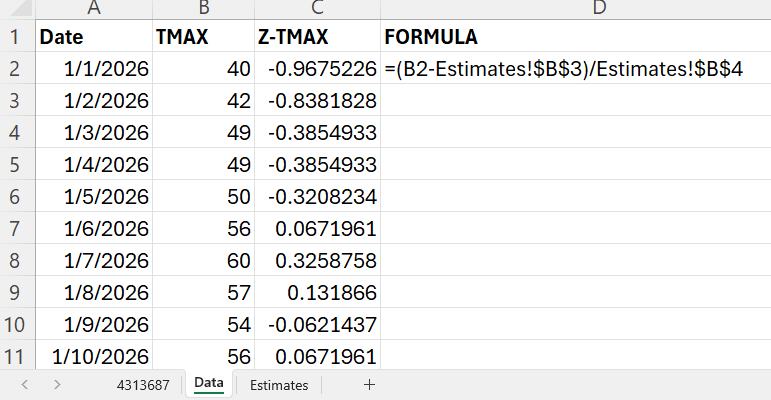The height and width of the screenshot is (400, 771).
Task: Select the TMAX value 50
Action: coord(204,196)
